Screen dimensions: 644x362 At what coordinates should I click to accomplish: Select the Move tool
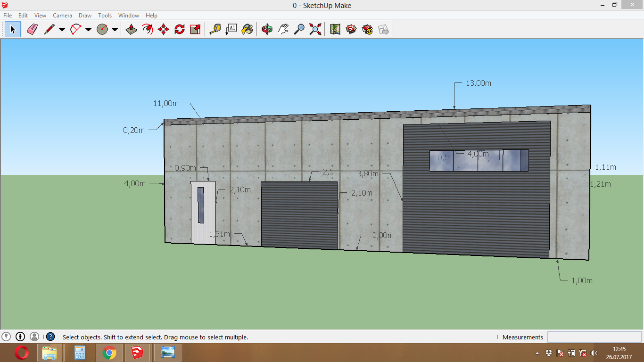point(164,30)
